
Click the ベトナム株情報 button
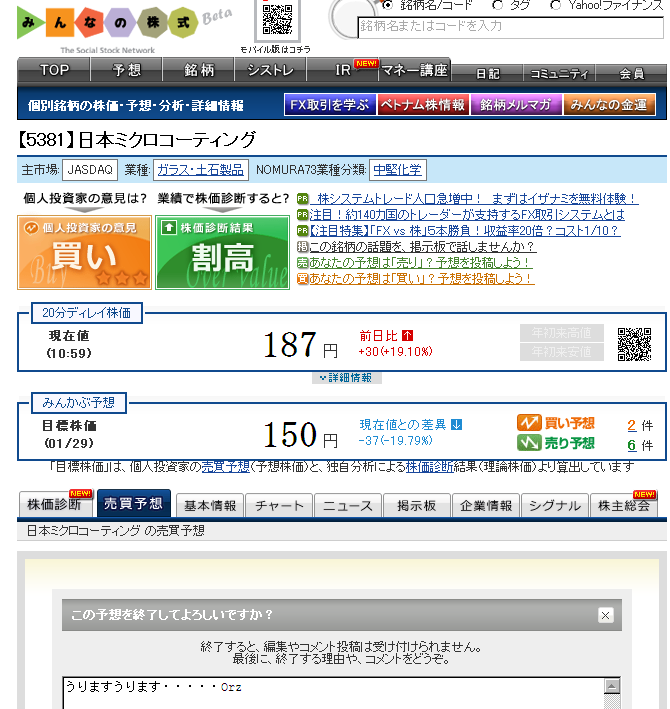click(x=423, y=105)
